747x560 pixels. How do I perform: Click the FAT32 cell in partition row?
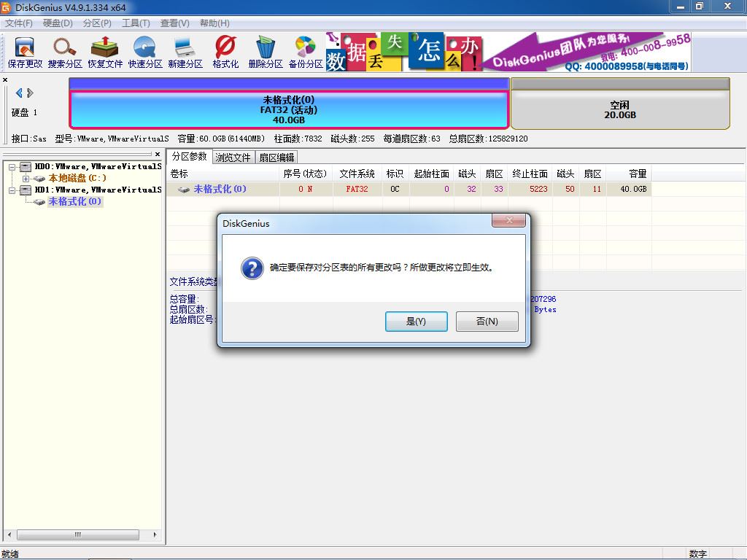click(357, 189)
